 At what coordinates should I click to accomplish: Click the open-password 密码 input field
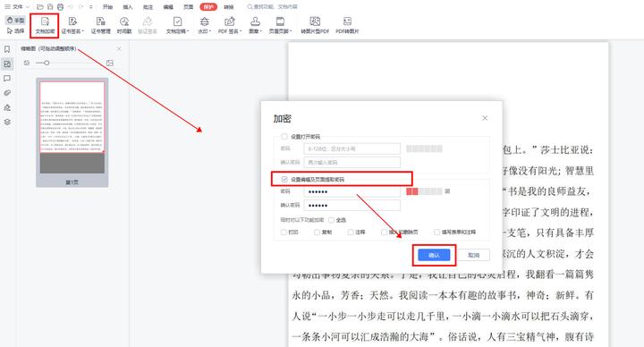(352, 148)
